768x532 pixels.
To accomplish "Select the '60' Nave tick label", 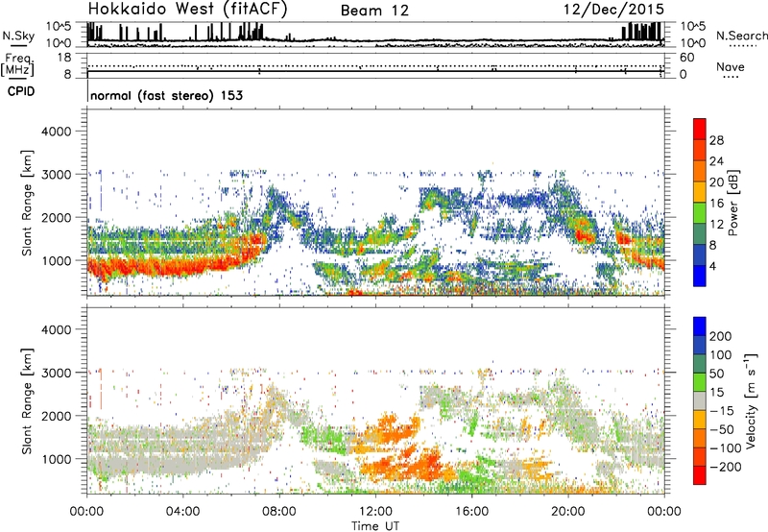I will 686,58.
